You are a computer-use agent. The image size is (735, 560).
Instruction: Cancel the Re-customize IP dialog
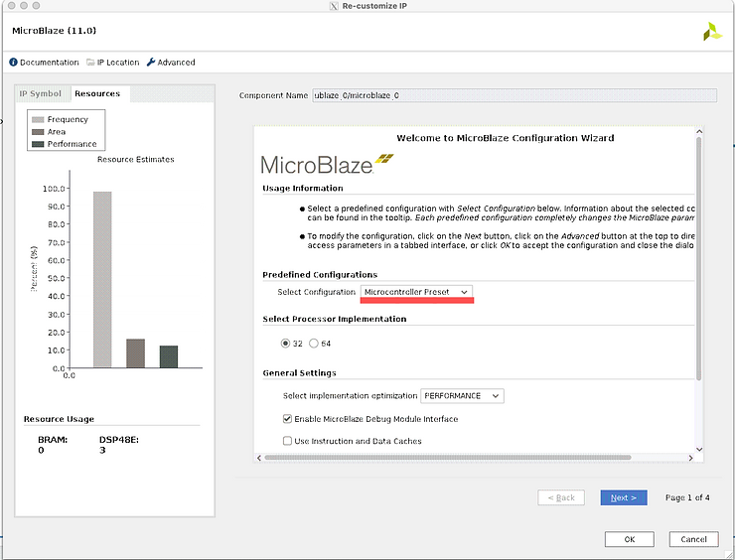(x=692, y=539)
